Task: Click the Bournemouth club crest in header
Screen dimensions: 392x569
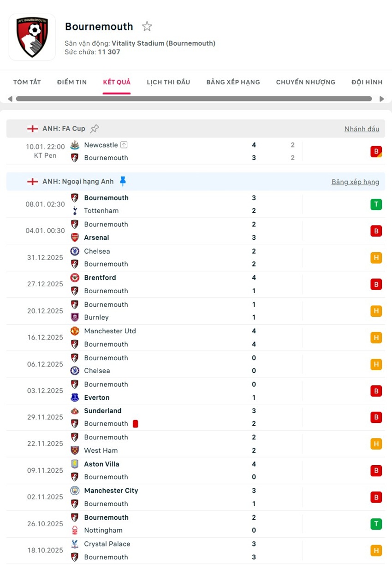Action: [x=32, y=37]
